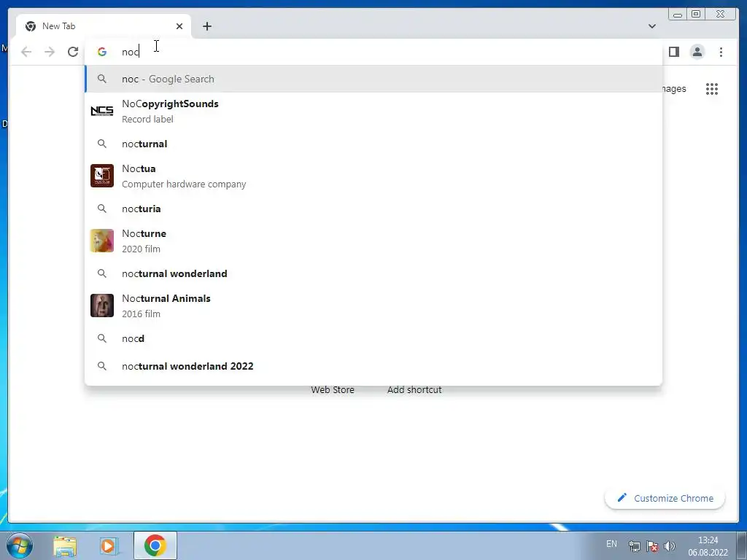747x560 pixels.
Task: Minimize the Chrome window
Action: point(677,15)
